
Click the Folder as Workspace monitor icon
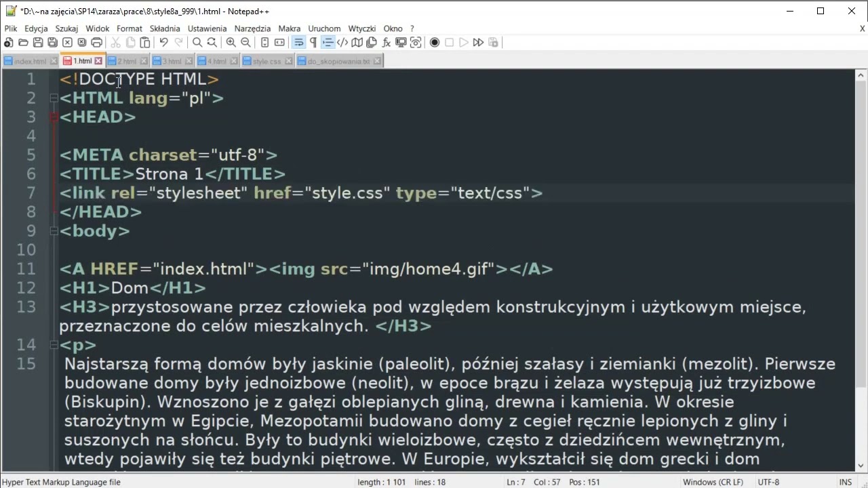coord(401,43)
